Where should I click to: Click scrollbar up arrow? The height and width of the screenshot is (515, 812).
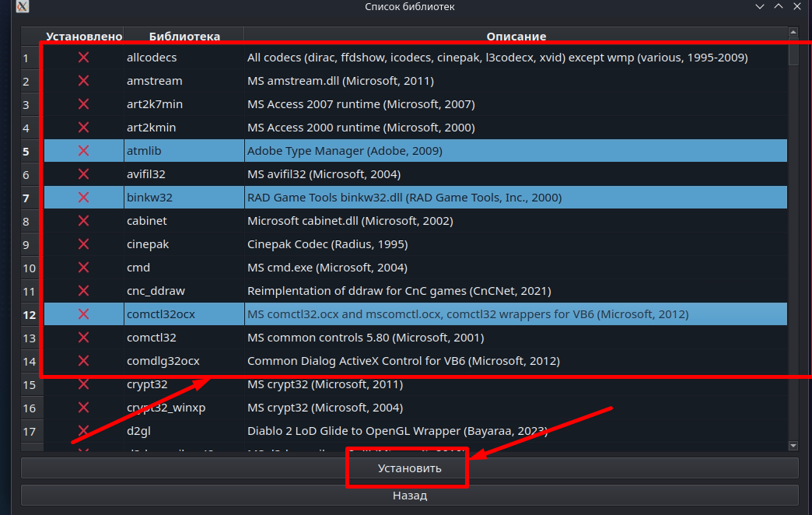[793, 32]
